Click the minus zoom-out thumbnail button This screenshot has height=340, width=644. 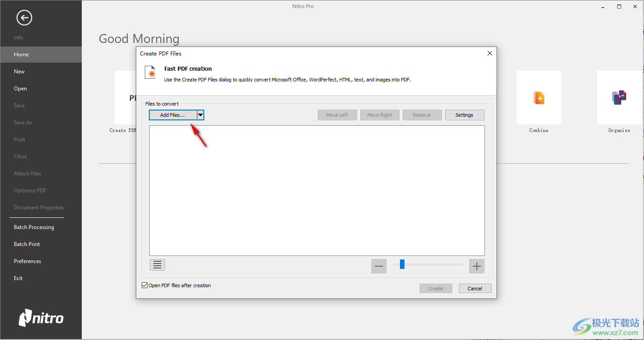pyautogui.click(x=379, y=266)
